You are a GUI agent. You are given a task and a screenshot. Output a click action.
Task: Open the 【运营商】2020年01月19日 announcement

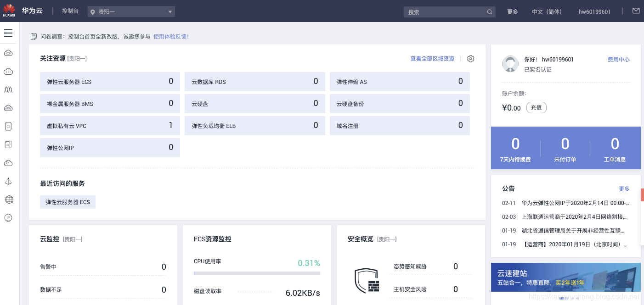574,244
